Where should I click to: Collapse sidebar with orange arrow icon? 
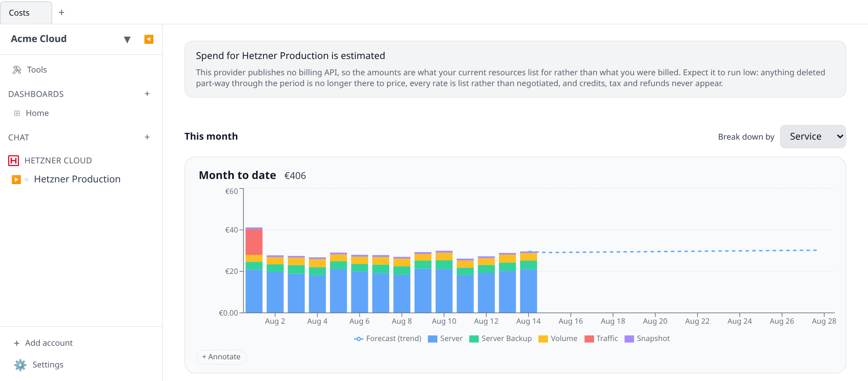point(149,39)
